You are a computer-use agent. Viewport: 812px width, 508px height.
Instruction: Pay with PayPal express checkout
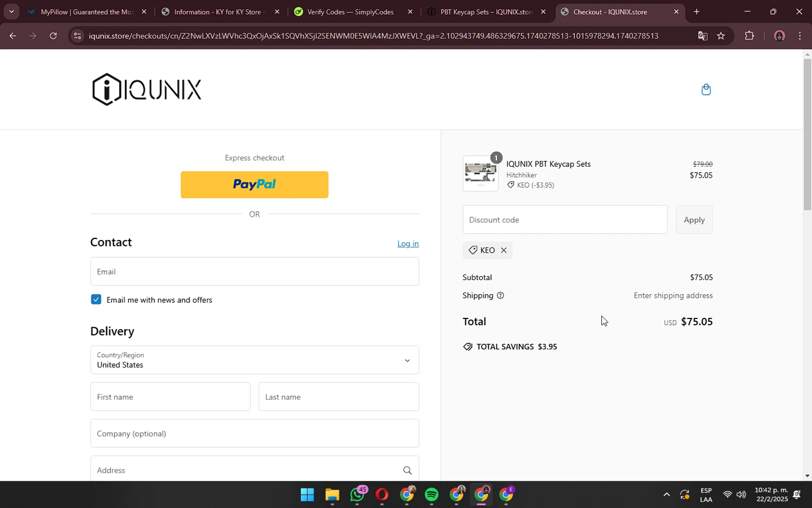(254, 185)
